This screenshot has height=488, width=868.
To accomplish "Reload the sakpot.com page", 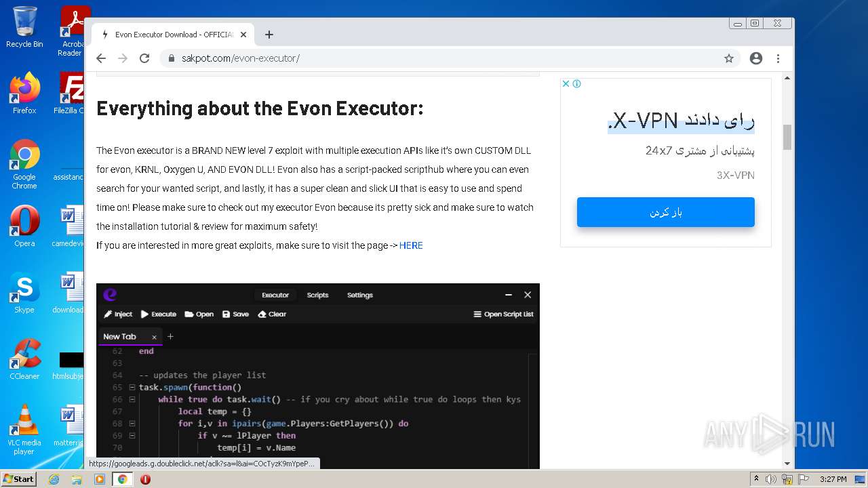I will click(x=144, y=58).
